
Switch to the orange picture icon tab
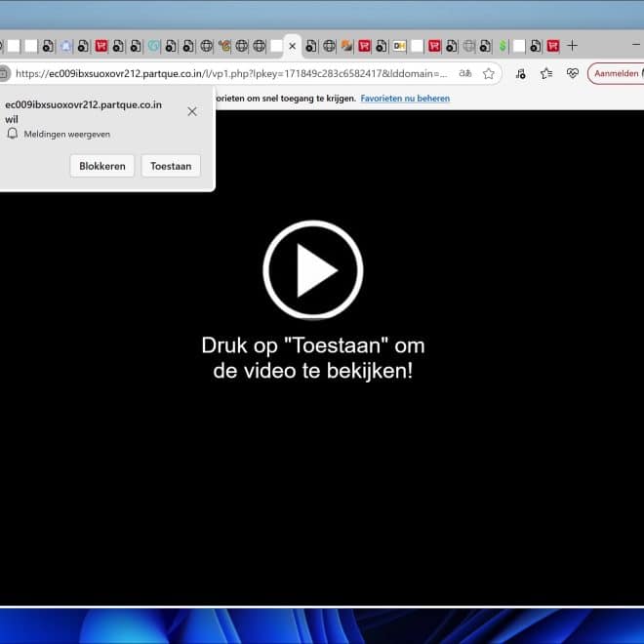pos(346,46)
